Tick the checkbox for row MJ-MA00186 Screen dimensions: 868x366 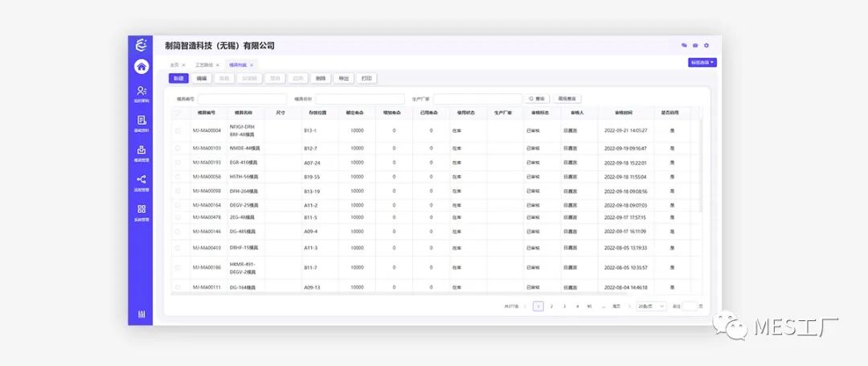(178, 267)
